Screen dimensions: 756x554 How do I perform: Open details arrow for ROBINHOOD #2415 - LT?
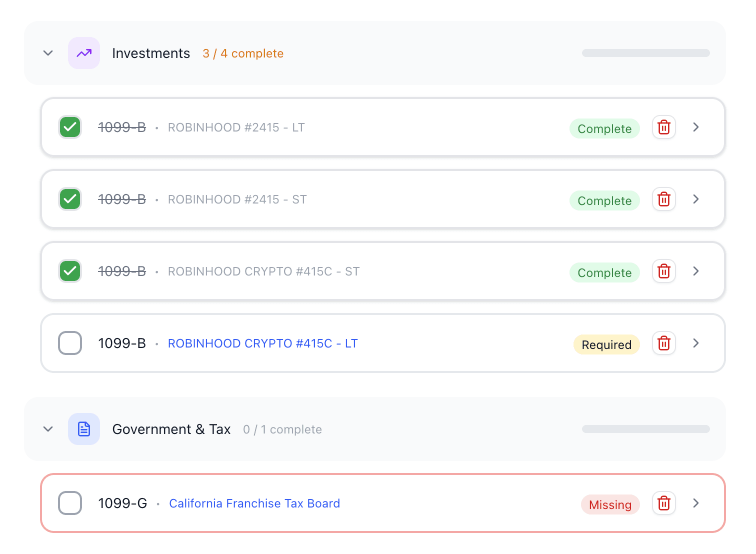pyautogui.click(x=695, y=127)
